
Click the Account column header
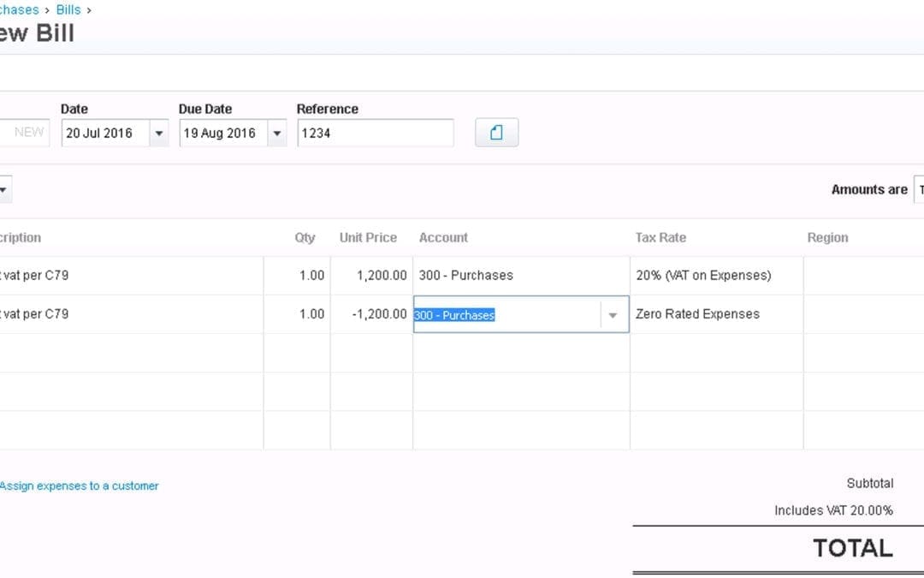443,238
